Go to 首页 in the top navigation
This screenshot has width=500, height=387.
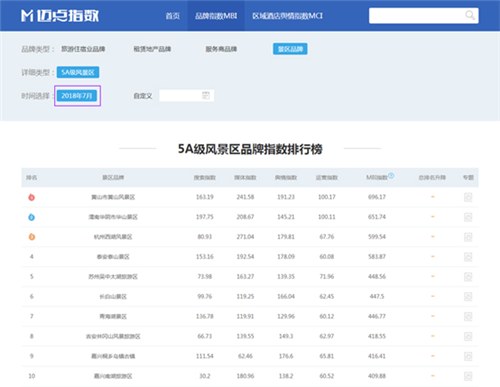pos(173,16)
